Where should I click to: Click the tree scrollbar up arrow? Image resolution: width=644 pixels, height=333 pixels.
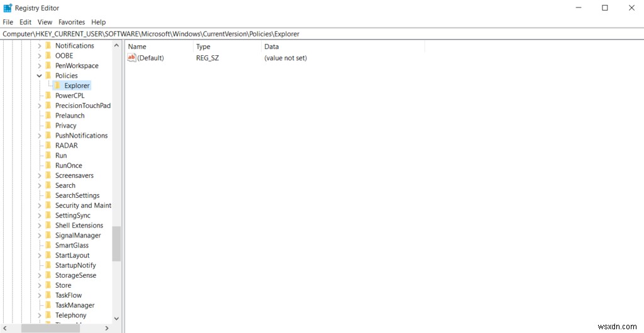pyautogui.click(x=116, y=45)
